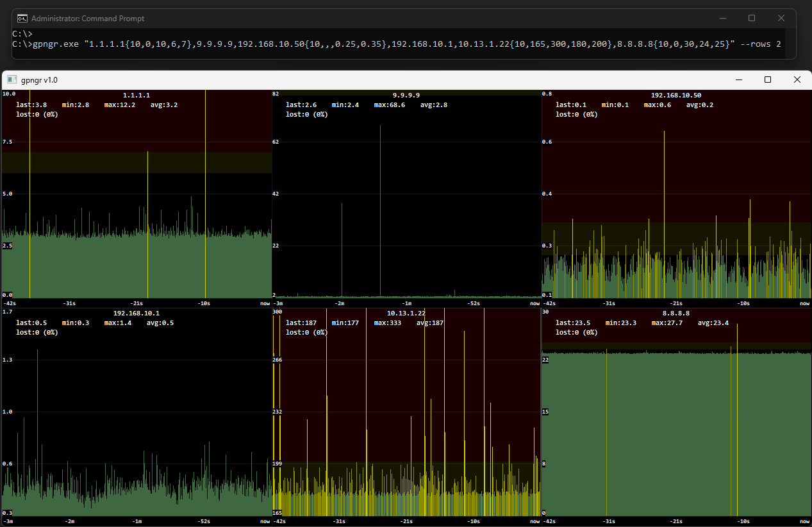812x527 pixels.
Task: Click the gpngr v1.0 window icon
Action: click(x=12, y=80)
